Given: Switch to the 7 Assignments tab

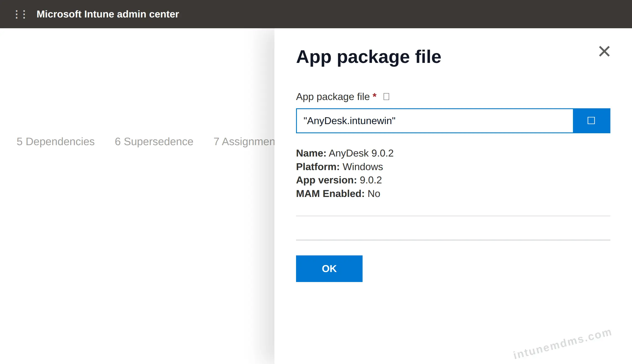Looking at the screenshot, I should [x=244, y=142].
